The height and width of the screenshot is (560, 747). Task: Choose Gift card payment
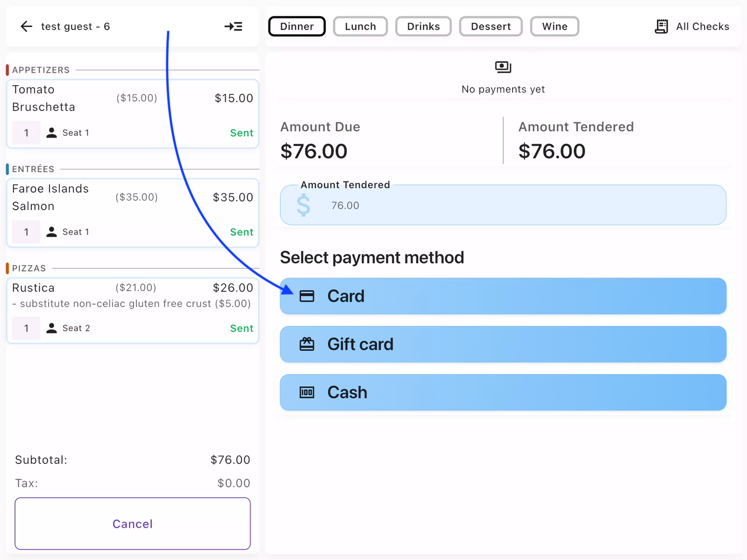502,344
